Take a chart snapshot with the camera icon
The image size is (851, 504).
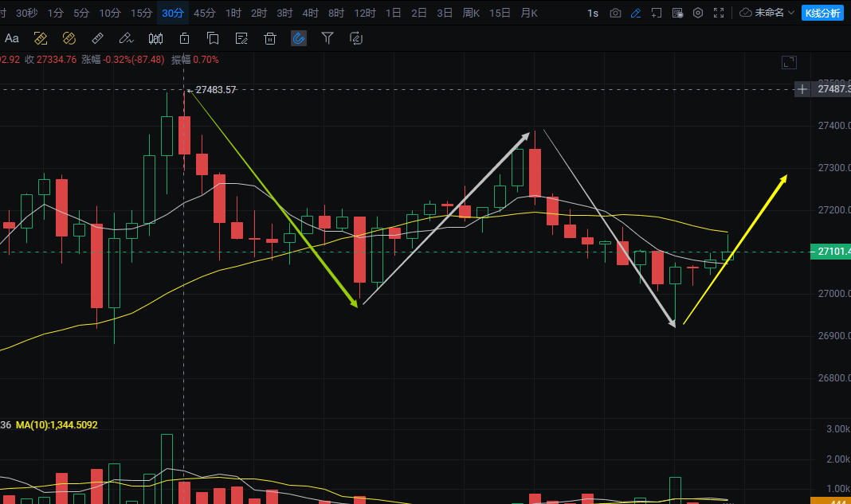click(x=615, y=13)
